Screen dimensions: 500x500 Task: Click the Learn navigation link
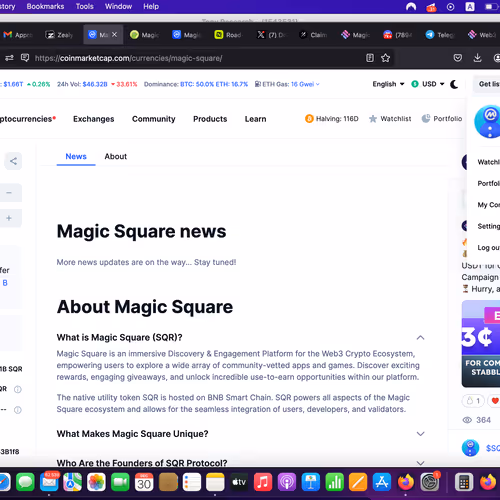[x=256, y=119]
